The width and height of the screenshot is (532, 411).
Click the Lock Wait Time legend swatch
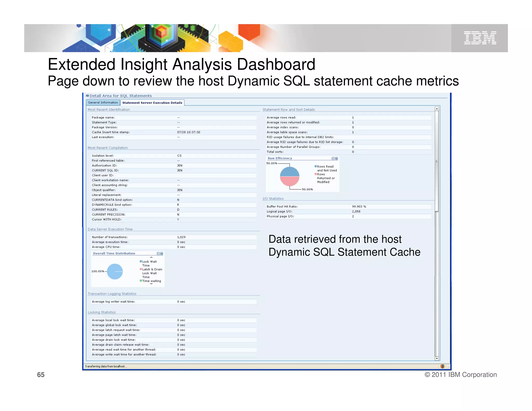141,261
